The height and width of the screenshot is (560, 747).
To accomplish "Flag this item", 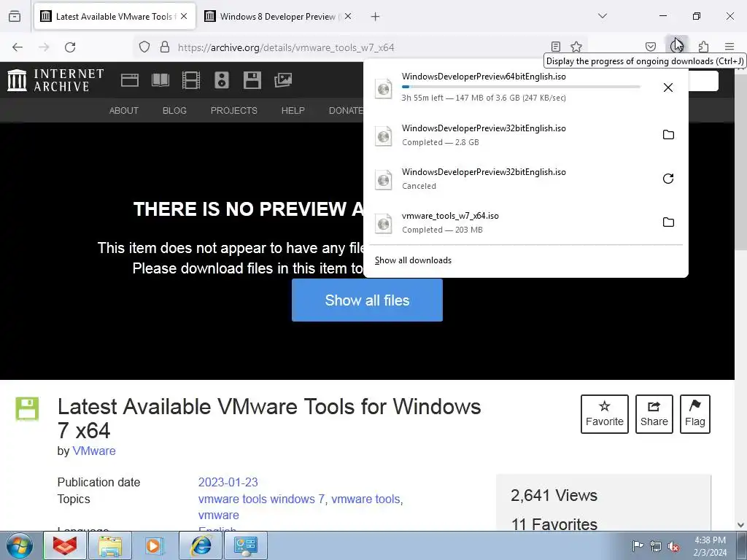I will coord(695,414).
